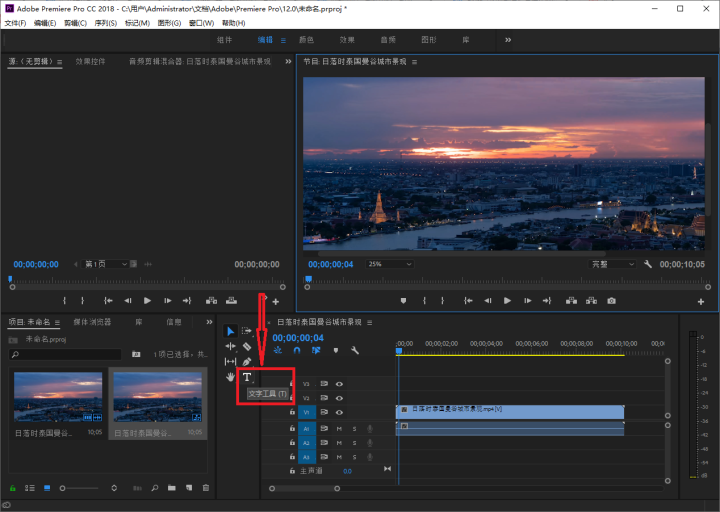Open Program monitor panel menu
This screenshot has height=512, width=720.
[x=414, y=62]
